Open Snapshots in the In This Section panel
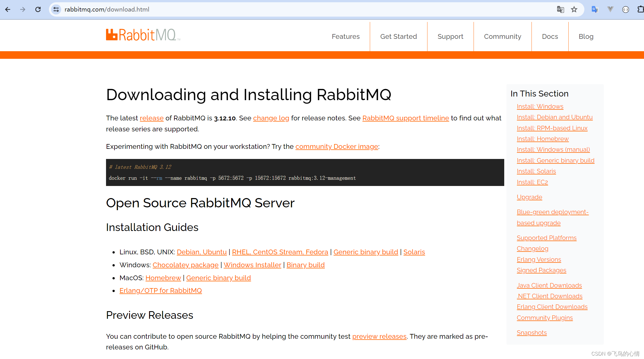 [x=532, y=332]
